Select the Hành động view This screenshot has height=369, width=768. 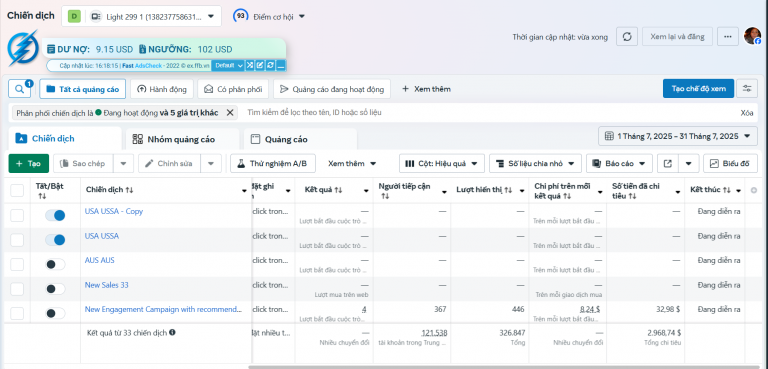tap(162, 89)
